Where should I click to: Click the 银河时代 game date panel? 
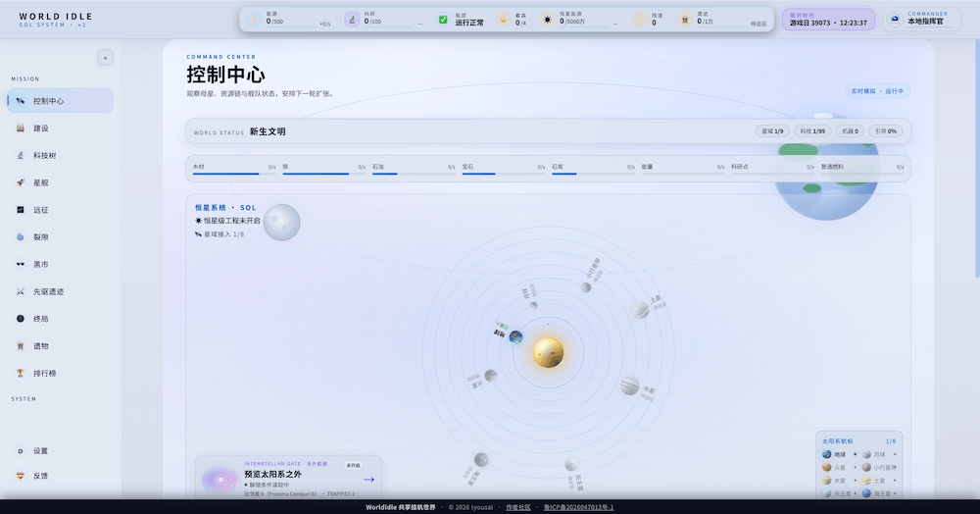[x=828, y=20]
